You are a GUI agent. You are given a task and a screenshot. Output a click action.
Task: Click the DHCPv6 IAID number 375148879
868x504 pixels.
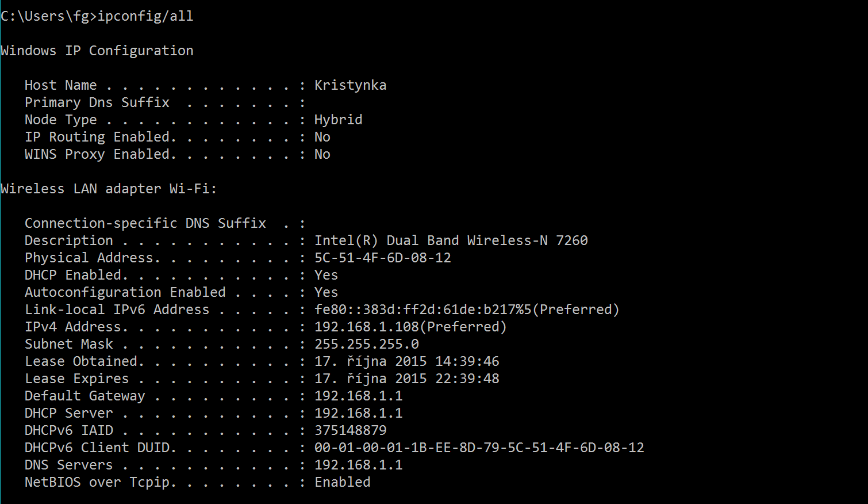(350, 430)
